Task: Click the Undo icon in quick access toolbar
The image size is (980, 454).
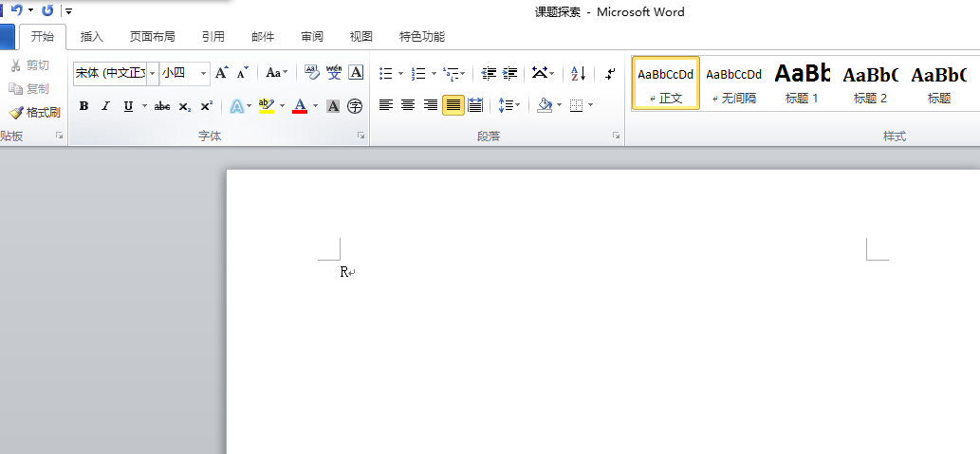Action: (17, 10)
